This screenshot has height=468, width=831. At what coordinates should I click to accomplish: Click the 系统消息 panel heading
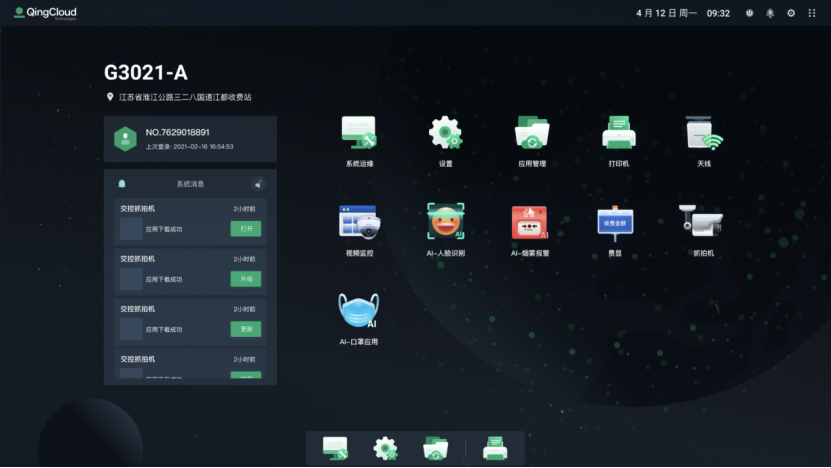(x=190, y=184)
